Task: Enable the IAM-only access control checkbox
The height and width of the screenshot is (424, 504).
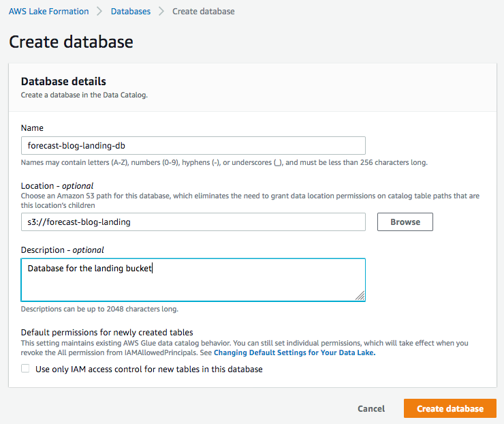Action: coord(26,369)
